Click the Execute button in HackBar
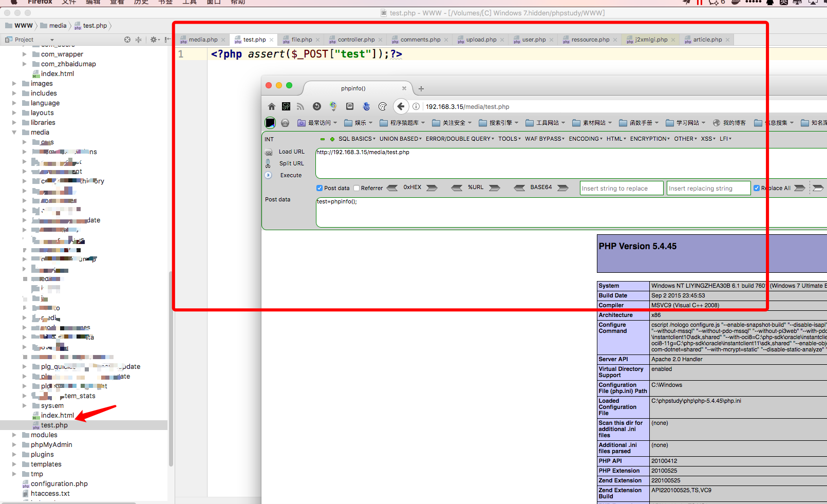Image resolution: width=827 pixels, height=504 pixels. click(x=291, y=175)
